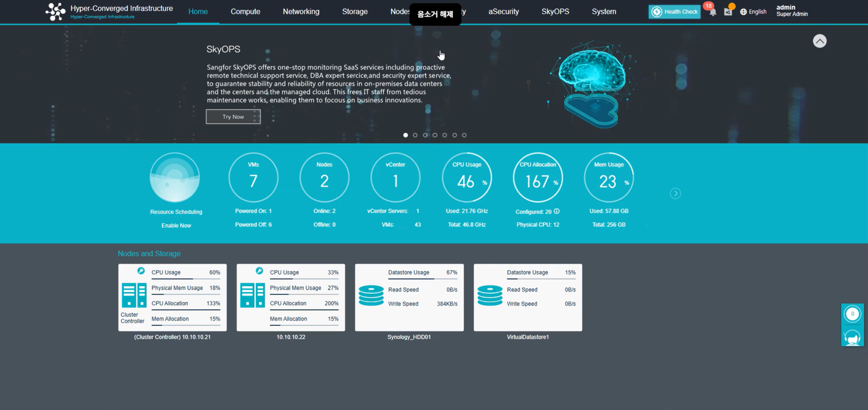The image size is (868, 410).
Task: Click the CPU Usage 46% gauge
Action: [x=467, y=177]
